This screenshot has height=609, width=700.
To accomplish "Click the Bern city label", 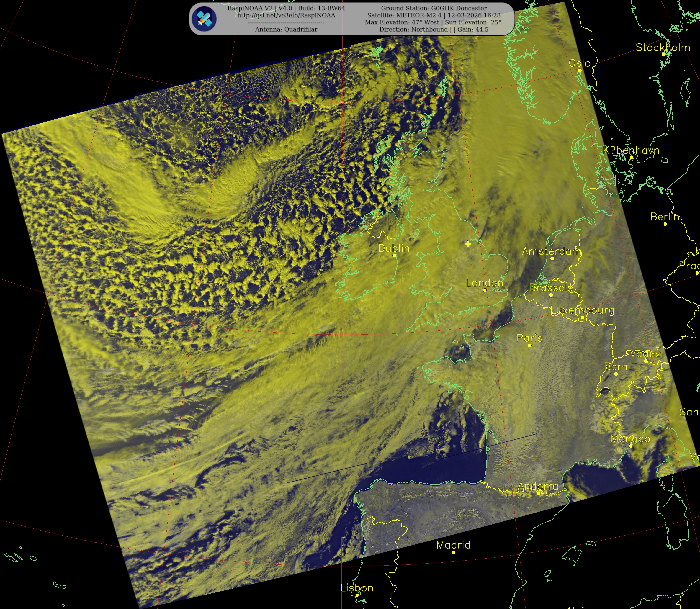I will pos(616,367).
